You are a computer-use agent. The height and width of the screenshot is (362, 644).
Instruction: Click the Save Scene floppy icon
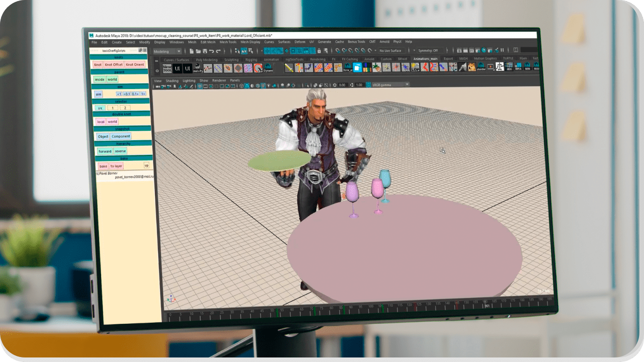click(205, 51)
